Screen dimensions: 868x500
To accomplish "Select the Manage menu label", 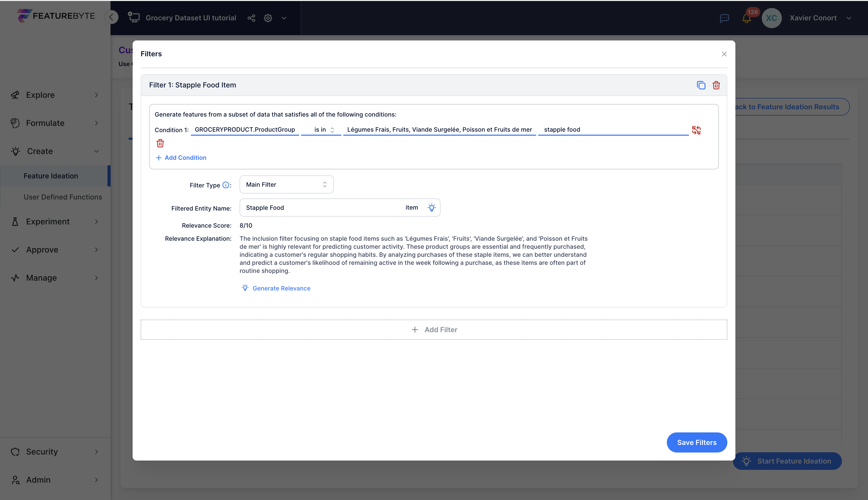I will tap(41, 278).
